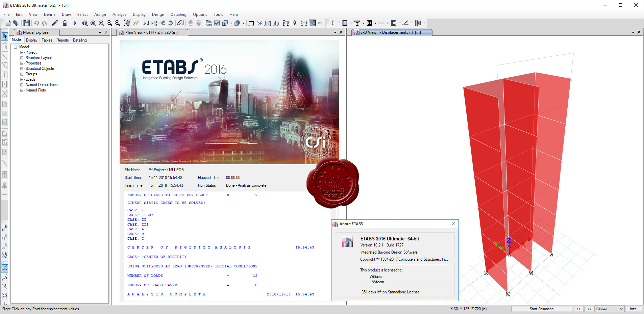The width and height of the screenshot is (644, 314).
Task: Open the Detailing menu
Action: click(x=178, y=15)
